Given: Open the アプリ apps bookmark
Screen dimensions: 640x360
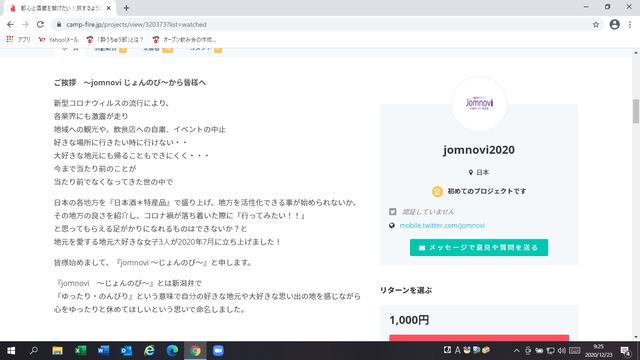Looking at the screenshot, I should [x=18, y=40].
